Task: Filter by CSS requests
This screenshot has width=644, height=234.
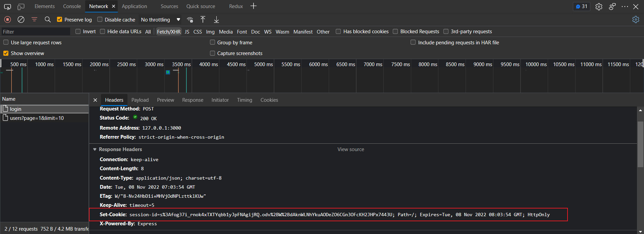Action: (x=198, y=32)
